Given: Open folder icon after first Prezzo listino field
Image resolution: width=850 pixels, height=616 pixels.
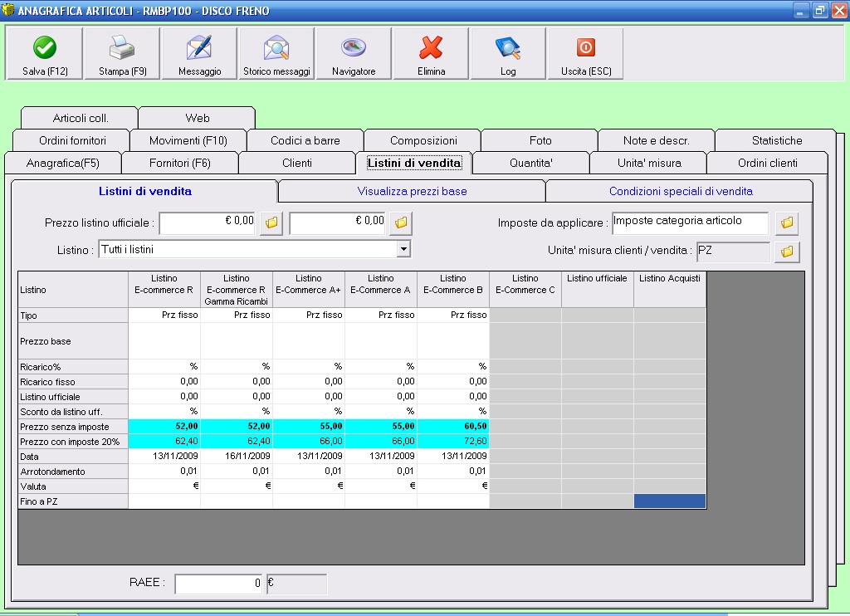Looking at the screenshot, I should pyautogui.click(x=271, y=222).
